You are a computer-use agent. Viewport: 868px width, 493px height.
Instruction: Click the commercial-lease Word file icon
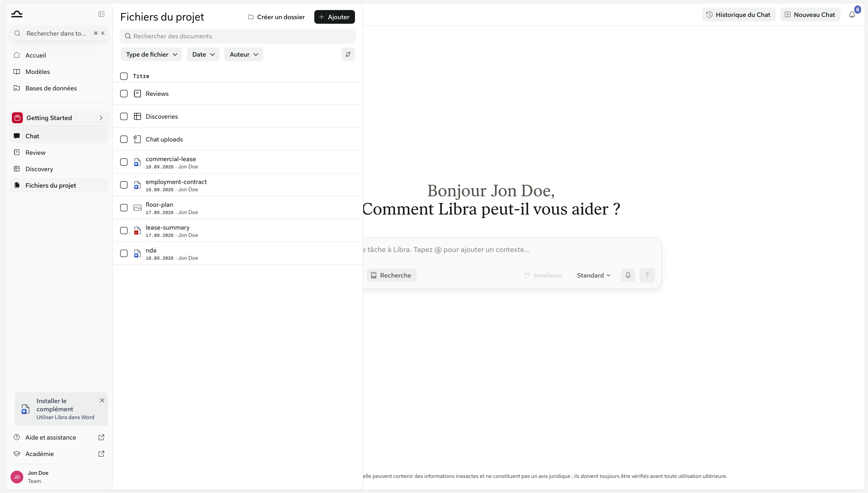[137, 162]
